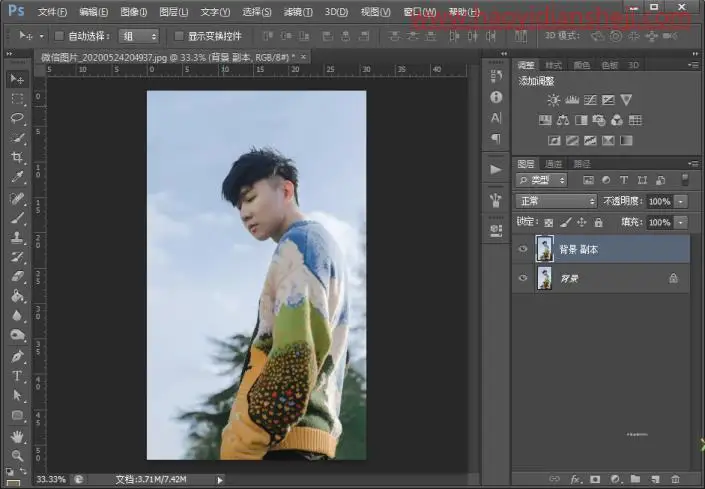Select the Rectangular Marquee tool

click(17, 99)
